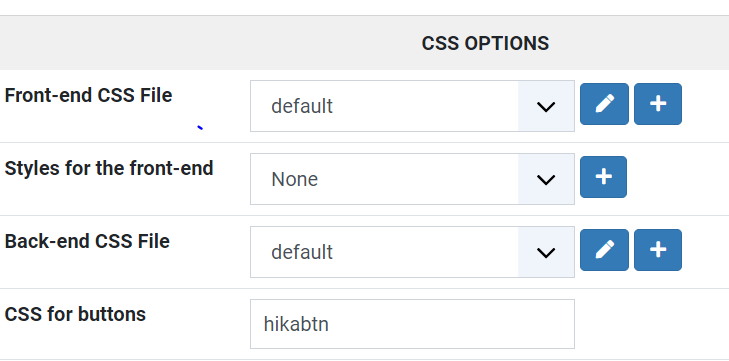Add new Back-end CSS File with plus icon
729x361 pixels.
click(658, 250)
